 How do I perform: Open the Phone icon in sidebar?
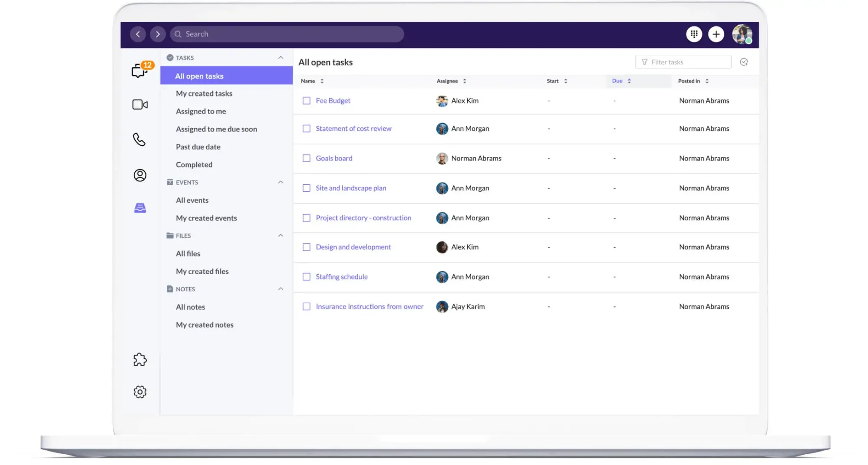(139, 139)
